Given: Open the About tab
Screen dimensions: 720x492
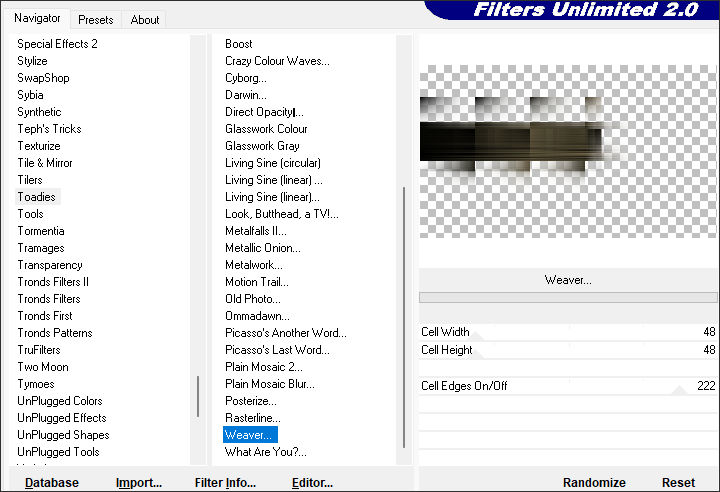Looking at the screenshot, I should pos(145,19).
